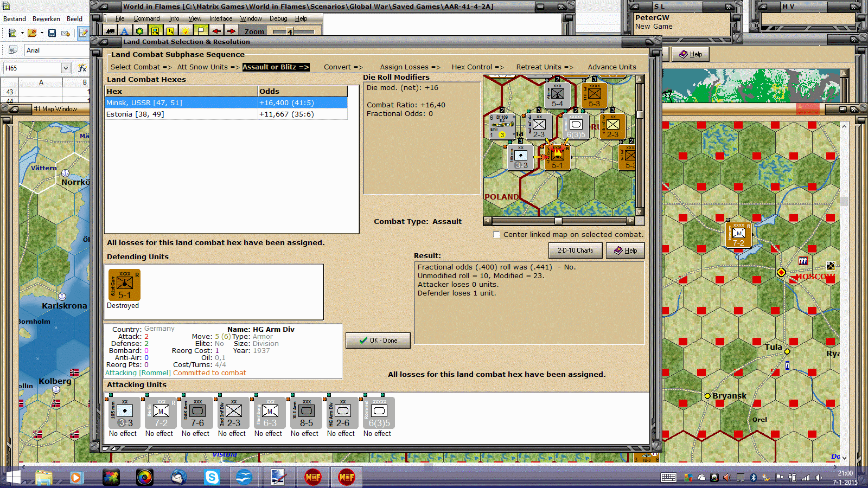Click the tank unit toolbar icon
This screenshot has height=488, width=868.
pyautogui.click(x=111, y=31)
